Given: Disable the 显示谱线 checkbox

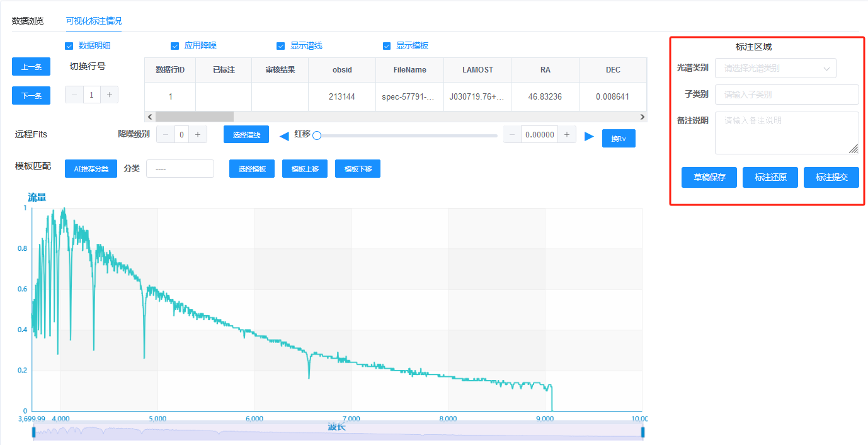Looking at the screenshot, I should 281,46.
